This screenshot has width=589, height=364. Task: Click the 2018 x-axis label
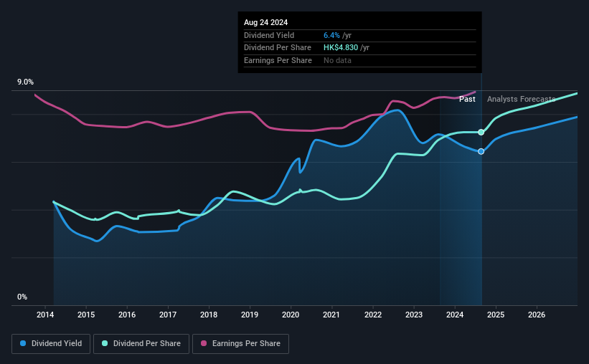point(209,315)
